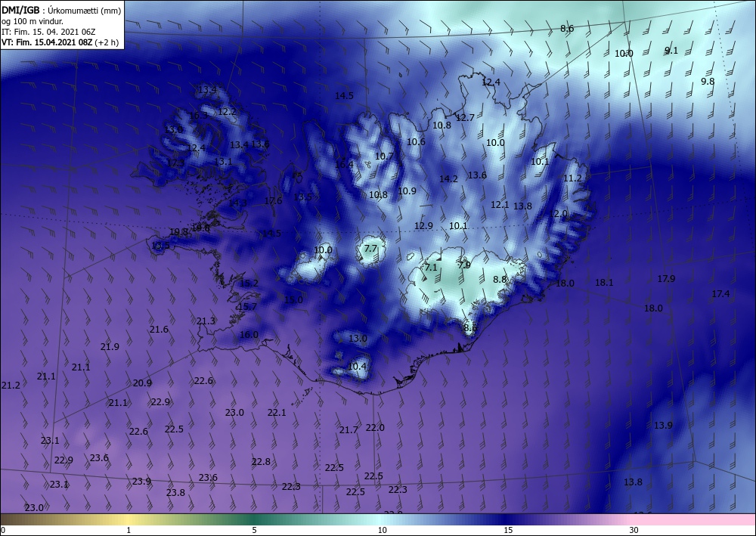The height and width of the screenshot is (536, 756).
Task: Click the 13.1 value on the map
Action: click(x=223, y=162)
